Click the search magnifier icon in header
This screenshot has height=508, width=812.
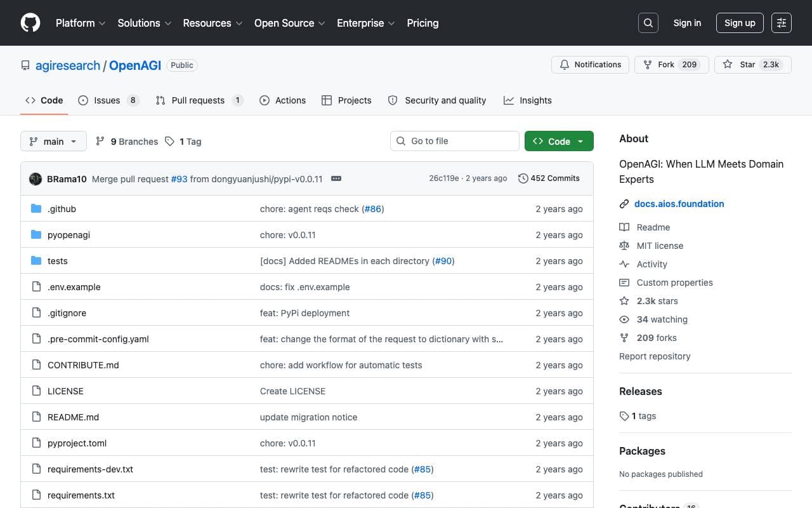pyautogui.click(x=648, y=23)
